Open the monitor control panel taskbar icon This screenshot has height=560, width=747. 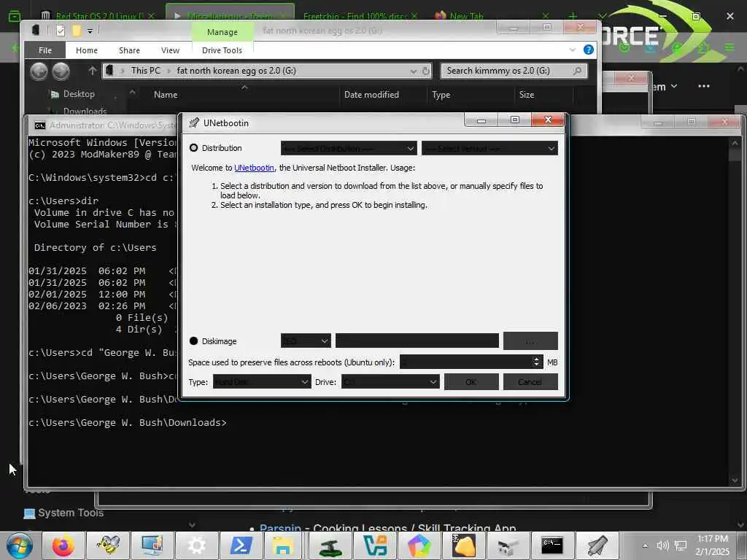[x=152, y=545]
